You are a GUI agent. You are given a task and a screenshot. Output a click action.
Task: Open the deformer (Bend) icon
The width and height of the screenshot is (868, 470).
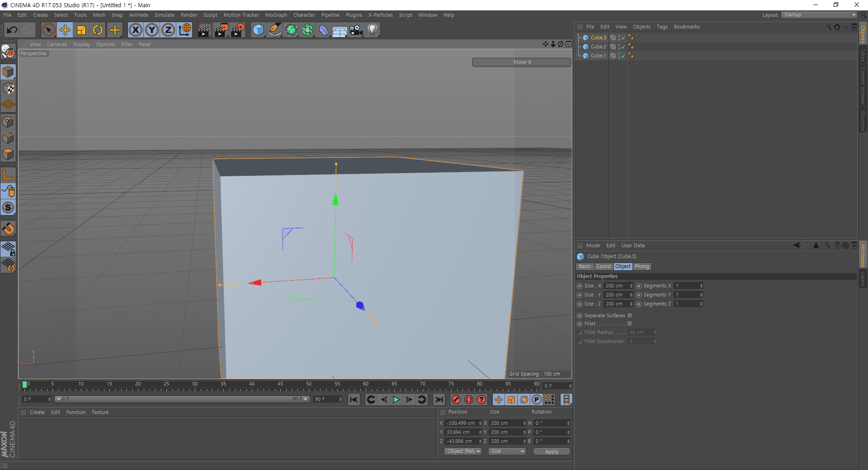[324, 30]
